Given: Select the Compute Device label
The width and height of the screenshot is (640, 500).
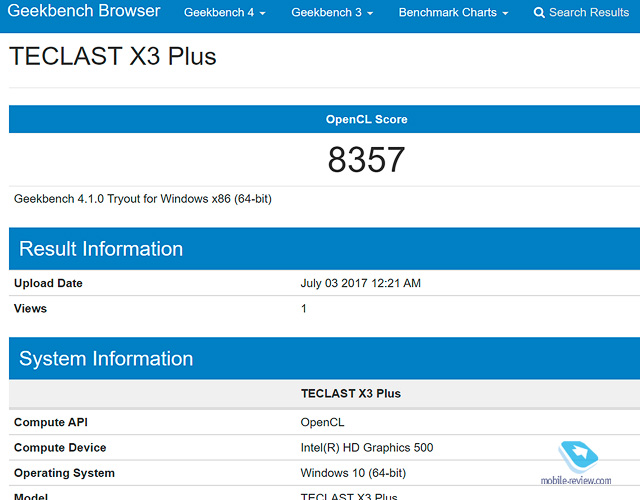Looking at the screenshot, I should point(60,448).
